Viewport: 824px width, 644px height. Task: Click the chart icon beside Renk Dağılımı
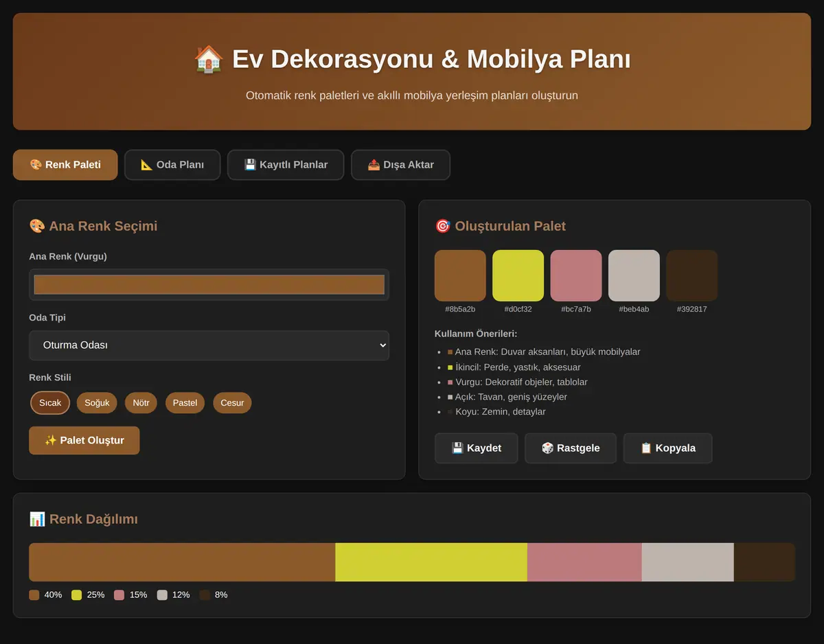tap(37, 519)
